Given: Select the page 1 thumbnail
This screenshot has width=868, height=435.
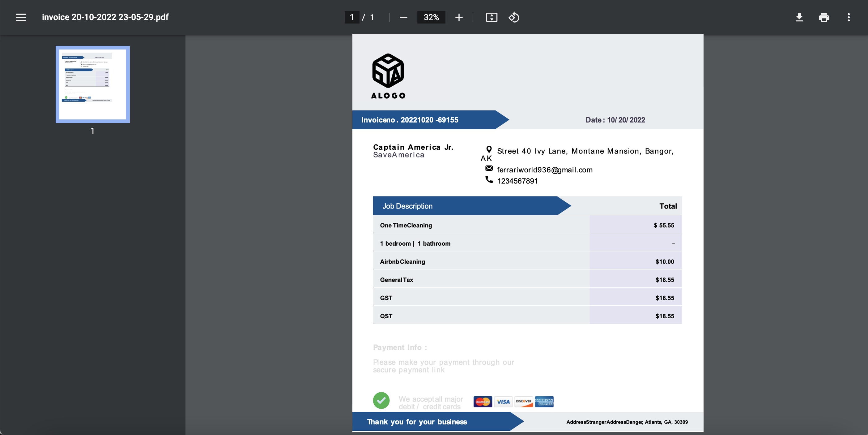Looking at the screenshot, I should [x=93, y=84].
